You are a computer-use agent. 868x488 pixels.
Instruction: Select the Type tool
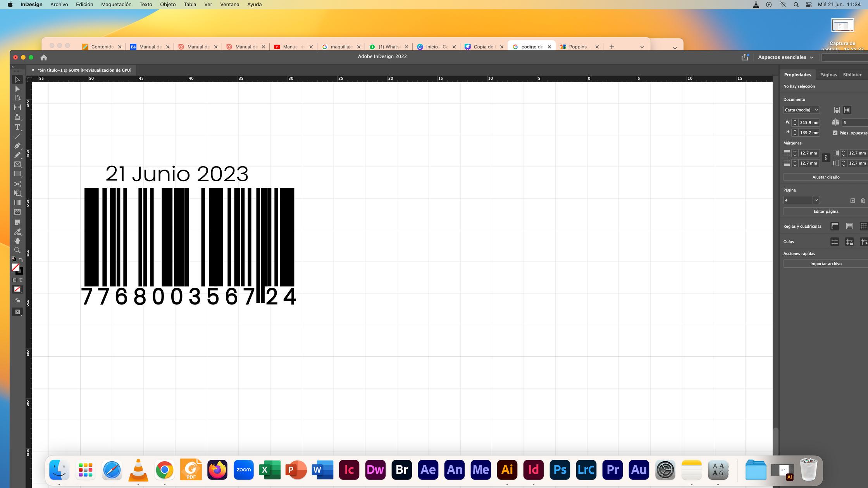click(17, 127)
